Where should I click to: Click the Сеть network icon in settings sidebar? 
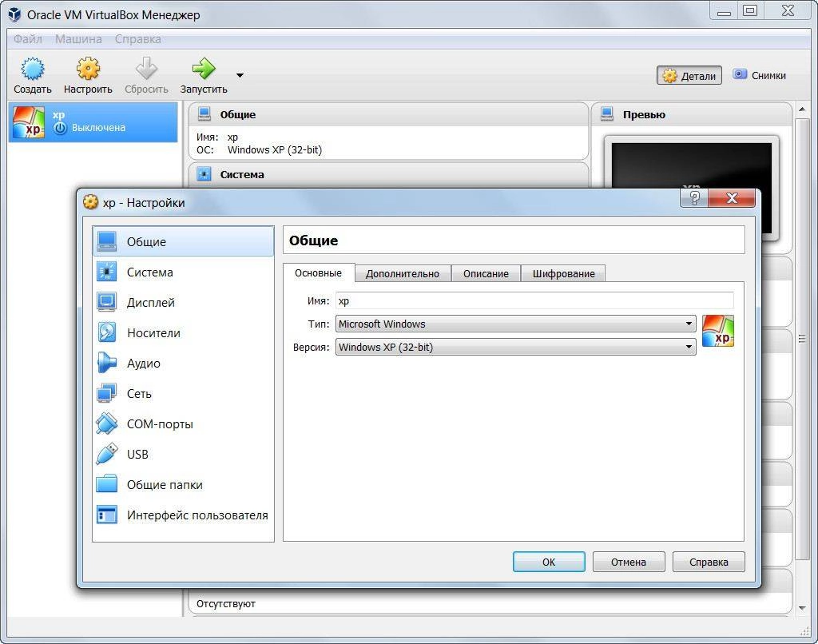(107, 393)
